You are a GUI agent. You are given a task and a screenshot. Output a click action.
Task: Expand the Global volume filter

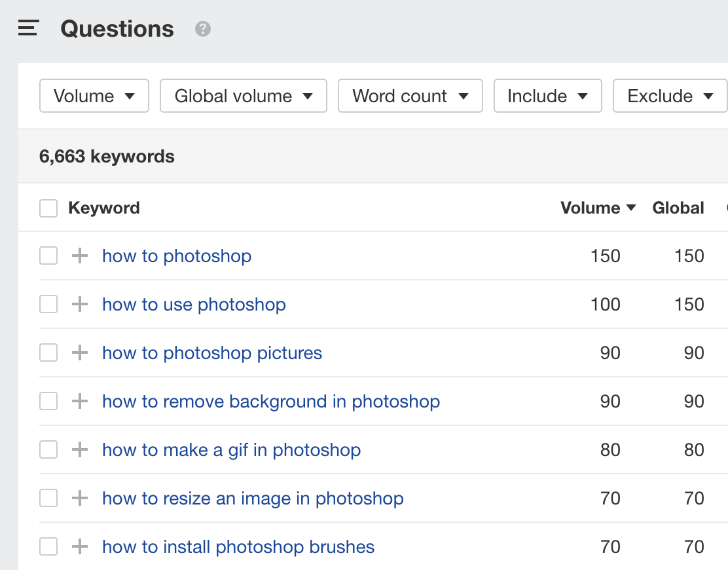[243, 96]
